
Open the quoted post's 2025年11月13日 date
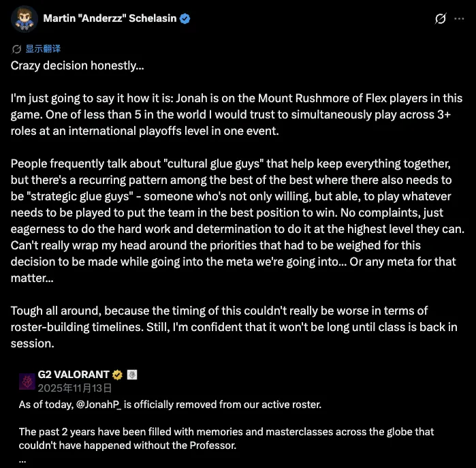75,387
